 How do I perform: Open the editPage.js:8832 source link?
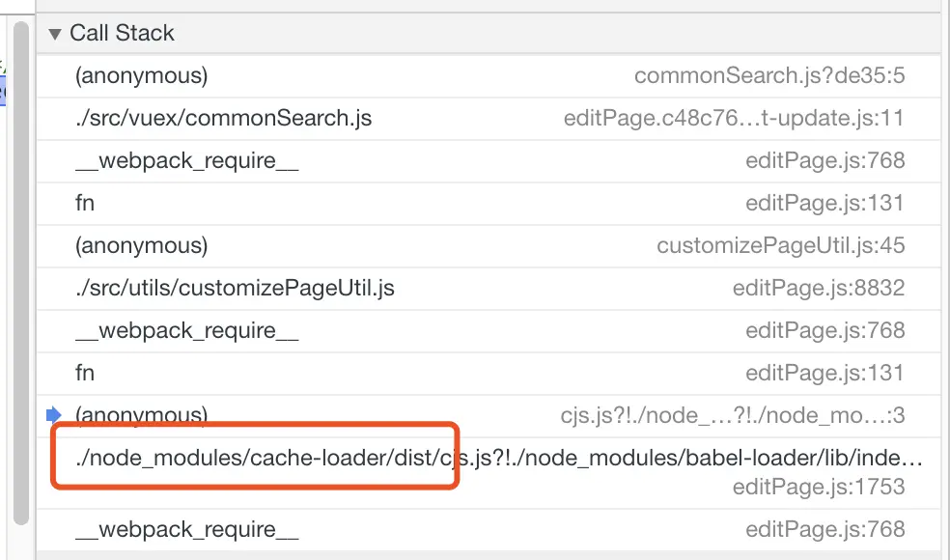point(819,288)
